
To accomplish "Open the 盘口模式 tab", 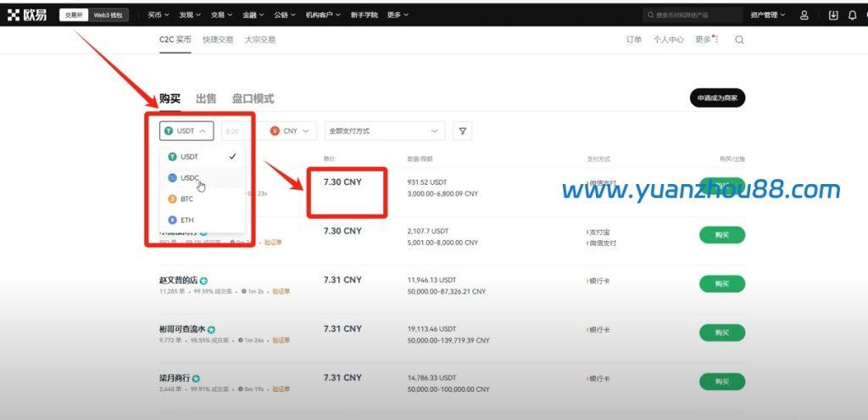I will (x=253, y=98).
